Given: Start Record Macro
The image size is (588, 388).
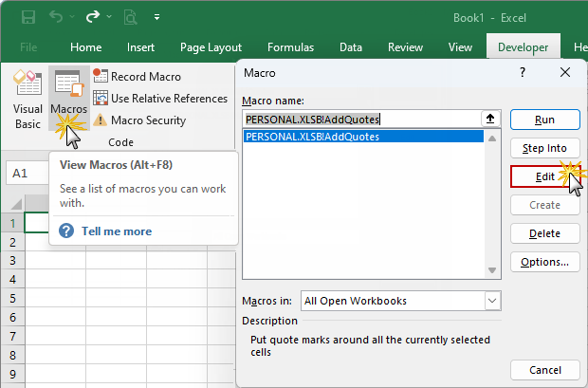Looking at the screenshot, I should pos(138,76).
